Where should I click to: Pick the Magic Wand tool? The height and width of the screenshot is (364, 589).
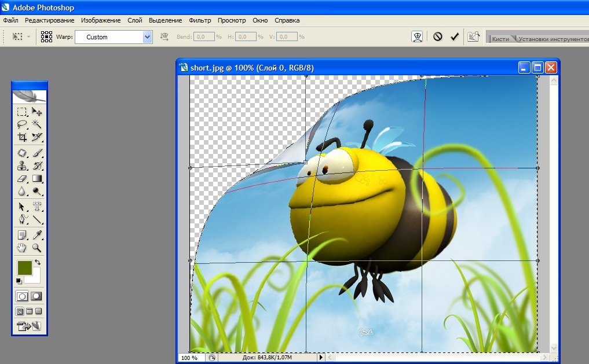click(x=37, y=124)
